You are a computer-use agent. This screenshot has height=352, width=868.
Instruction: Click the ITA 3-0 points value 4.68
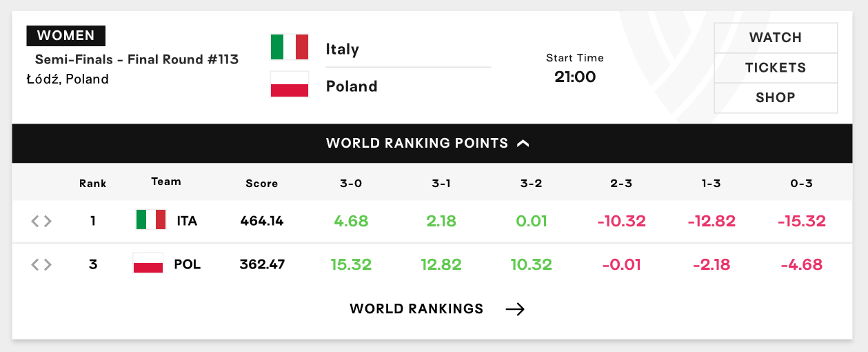pyautogui.click(x=351, y=221)
